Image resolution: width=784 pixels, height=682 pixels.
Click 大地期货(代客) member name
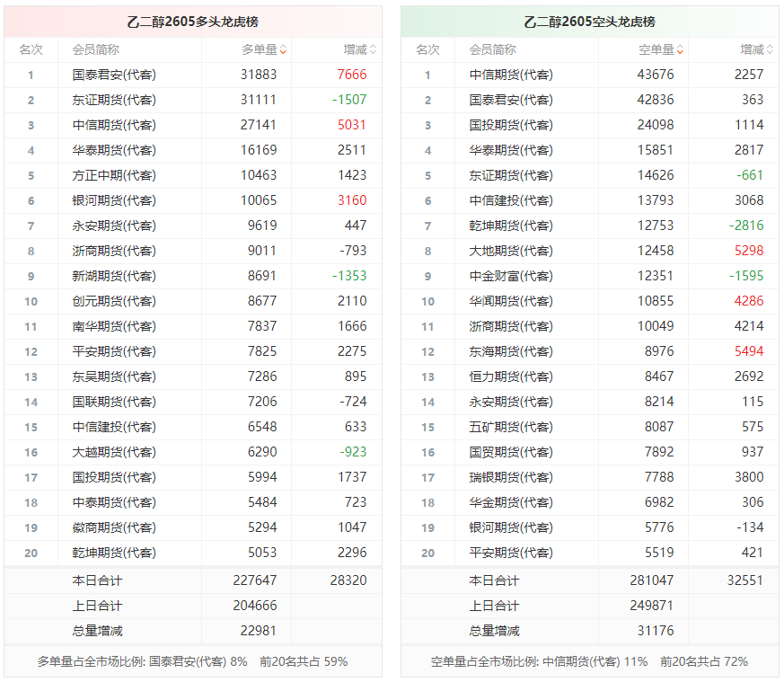[x=511, y=251]
